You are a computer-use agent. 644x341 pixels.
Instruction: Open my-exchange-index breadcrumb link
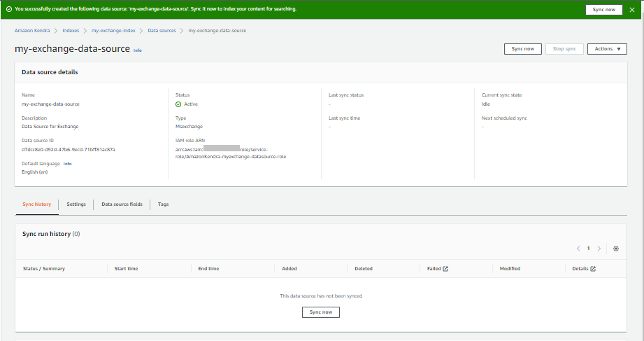pyautogui.click(x=113, y=31)
